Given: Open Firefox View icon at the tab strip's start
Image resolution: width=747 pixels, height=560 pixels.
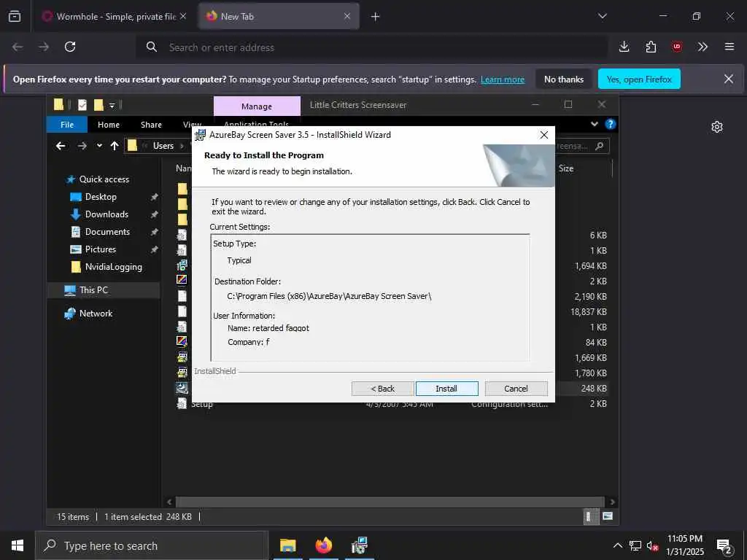Looking at the screenshot, I should pos(15,17).
